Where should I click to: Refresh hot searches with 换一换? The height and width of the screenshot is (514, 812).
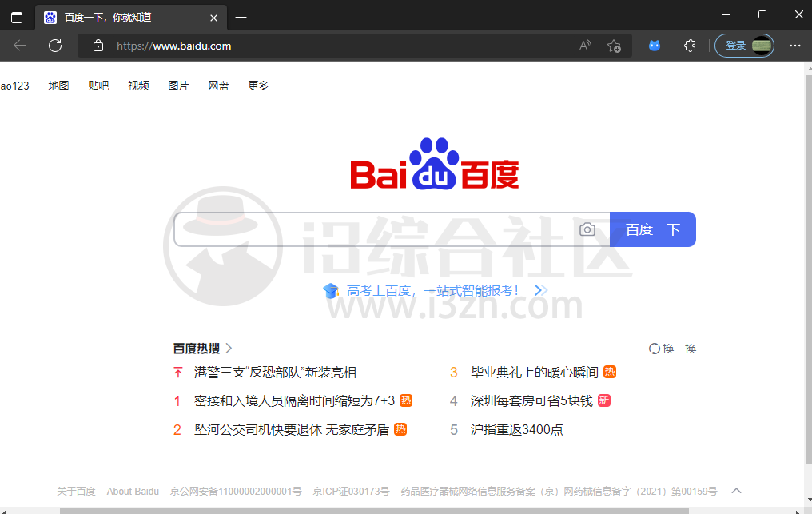672,349
